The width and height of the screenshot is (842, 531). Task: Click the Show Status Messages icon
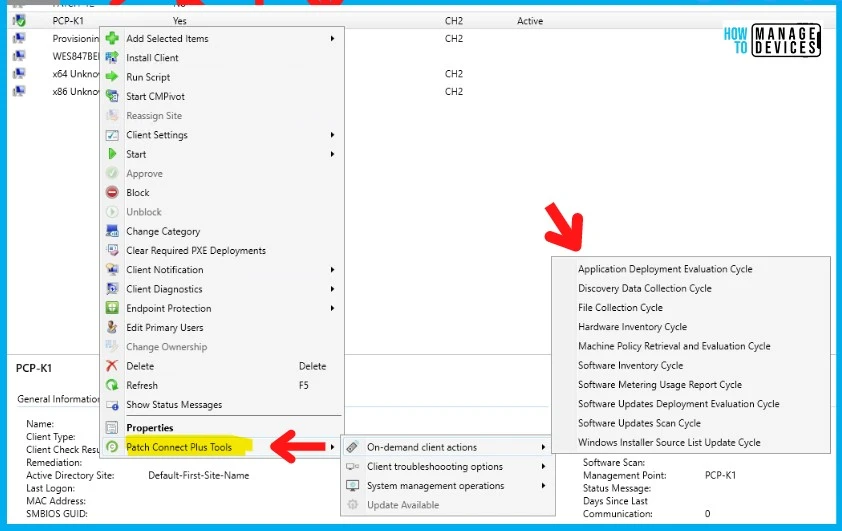tap(112, 405)
